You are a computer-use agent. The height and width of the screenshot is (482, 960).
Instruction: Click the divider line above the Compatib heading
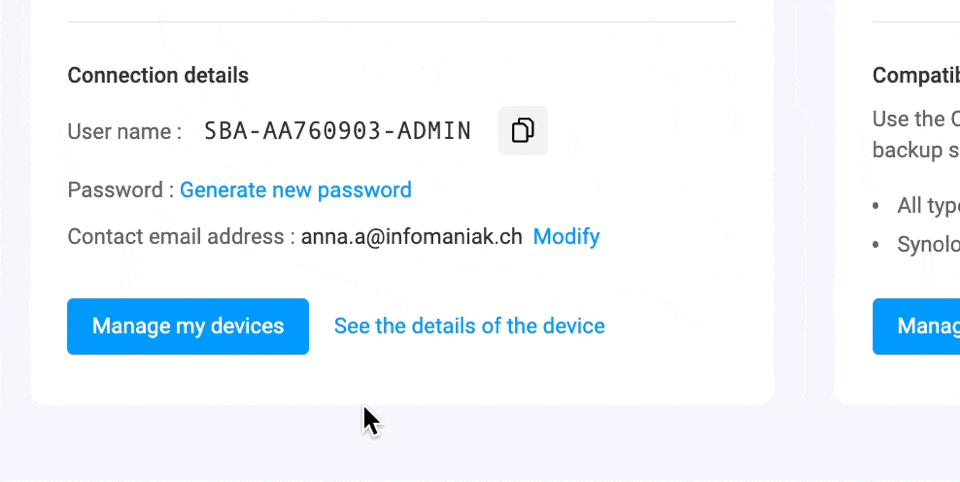click(916, 22)
